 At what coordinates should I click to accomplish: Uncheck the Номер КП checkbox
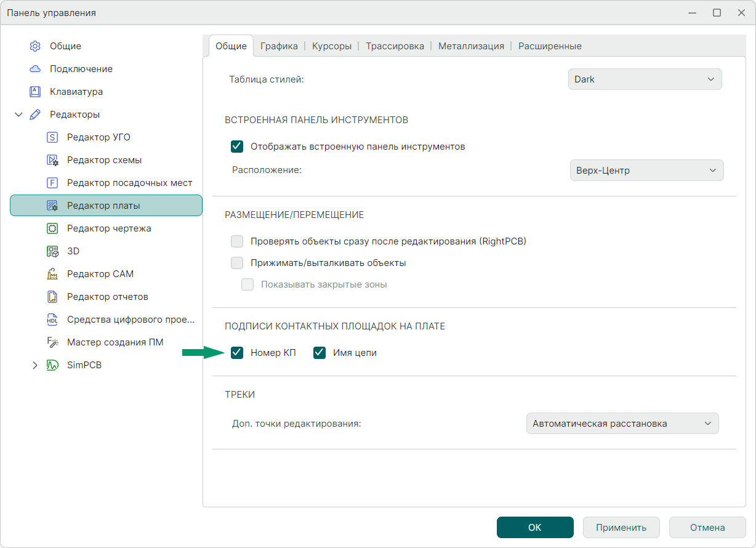tap(237, 353)
